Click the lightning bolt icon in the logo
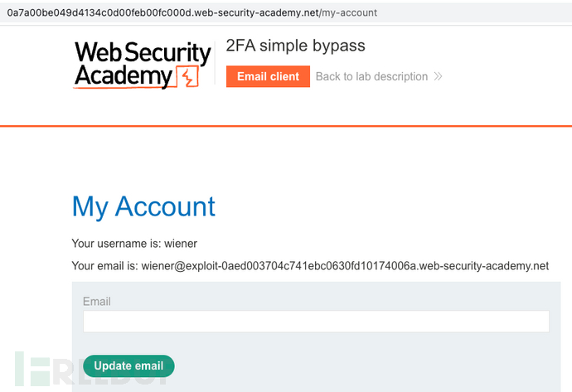 pos(187,76)
